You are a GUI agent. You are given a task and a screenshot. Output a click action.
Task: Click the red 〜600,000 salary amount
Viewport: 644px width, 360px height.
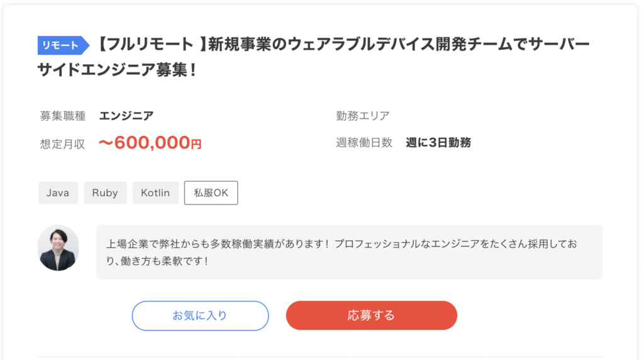pos(144,143)
